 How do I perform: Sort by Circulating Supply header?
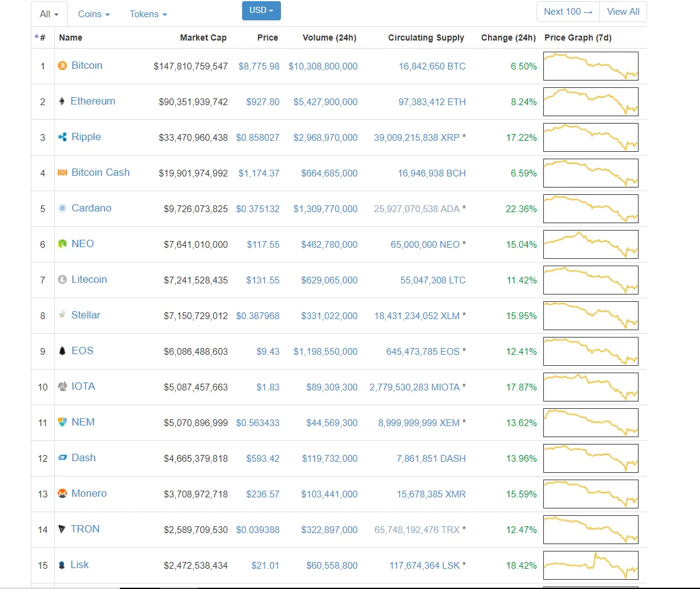[426, 38]
